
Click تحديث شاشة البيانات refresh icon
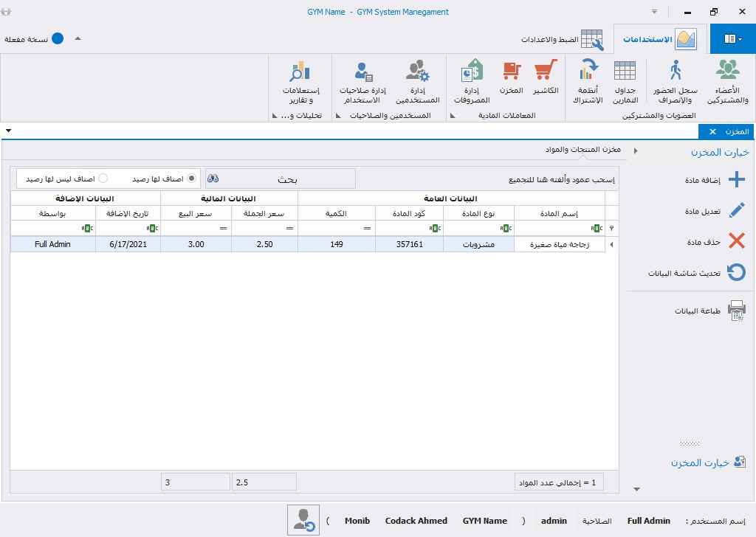[736, 273]
